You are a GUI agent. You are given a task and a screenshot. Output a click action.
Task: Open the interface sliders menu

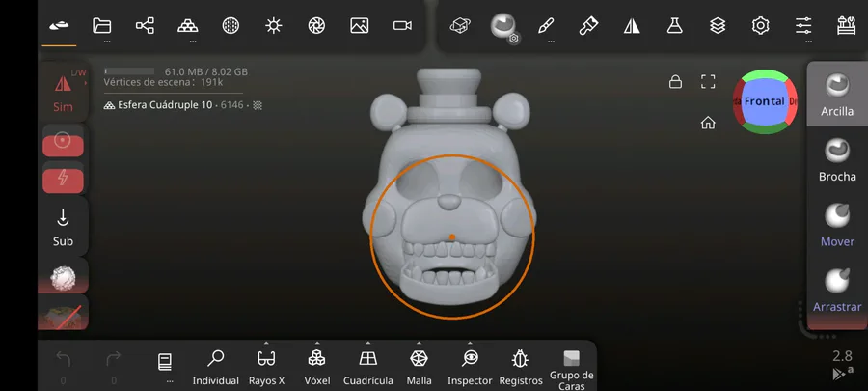803,26
